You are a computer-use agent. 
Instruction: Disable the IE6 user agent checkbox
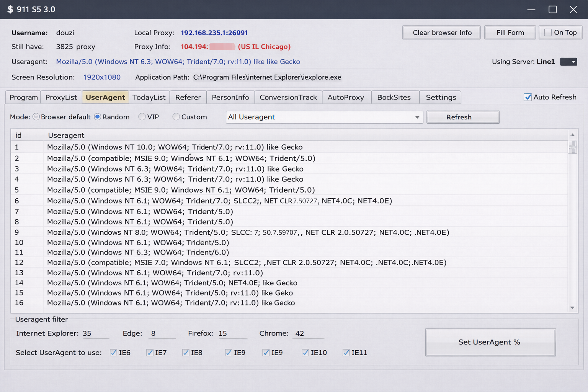(113, 353)
